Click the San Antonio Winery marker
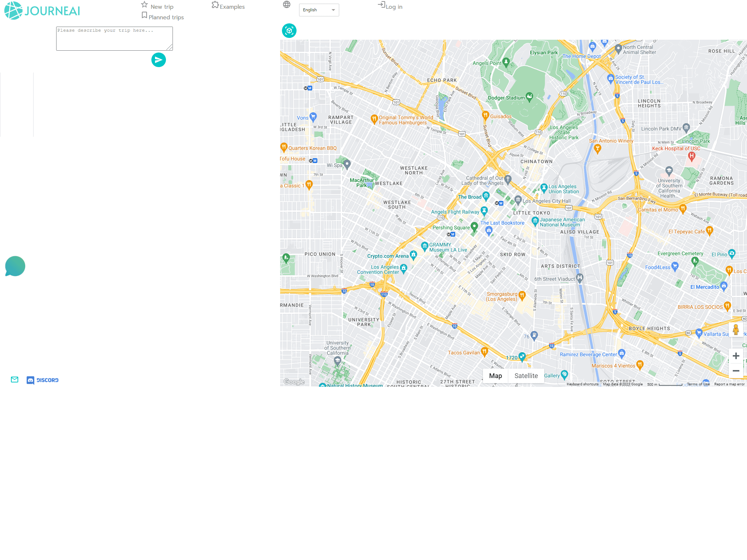This screenshot has height=560, width=747. click(597, 148)
